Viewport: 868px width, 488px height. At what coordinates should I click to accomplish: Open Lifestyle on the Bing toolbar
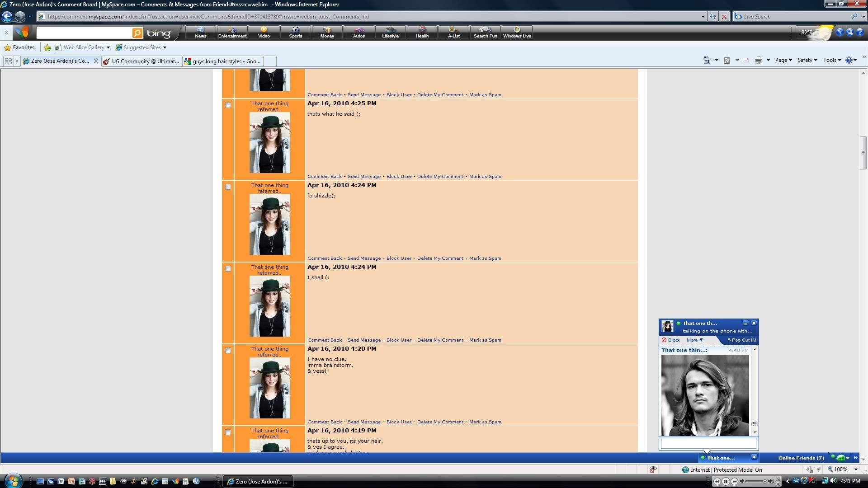click(391, 33)
